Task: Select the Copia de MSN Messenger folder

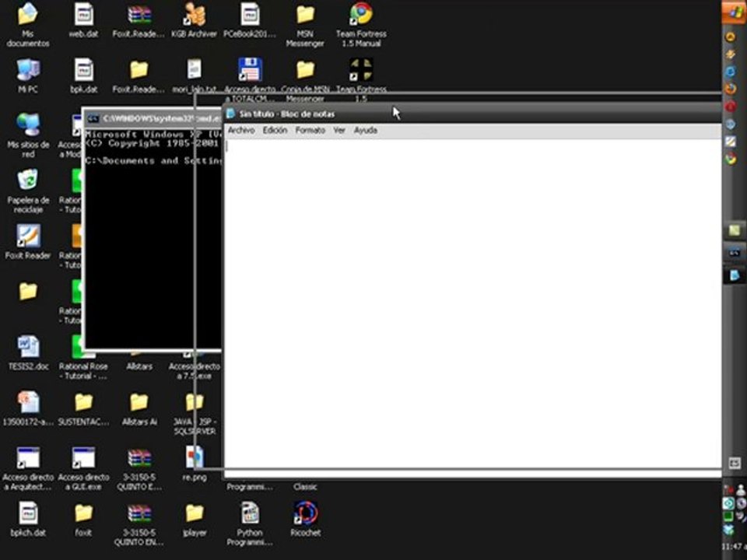Action: (x=305, y=79)
